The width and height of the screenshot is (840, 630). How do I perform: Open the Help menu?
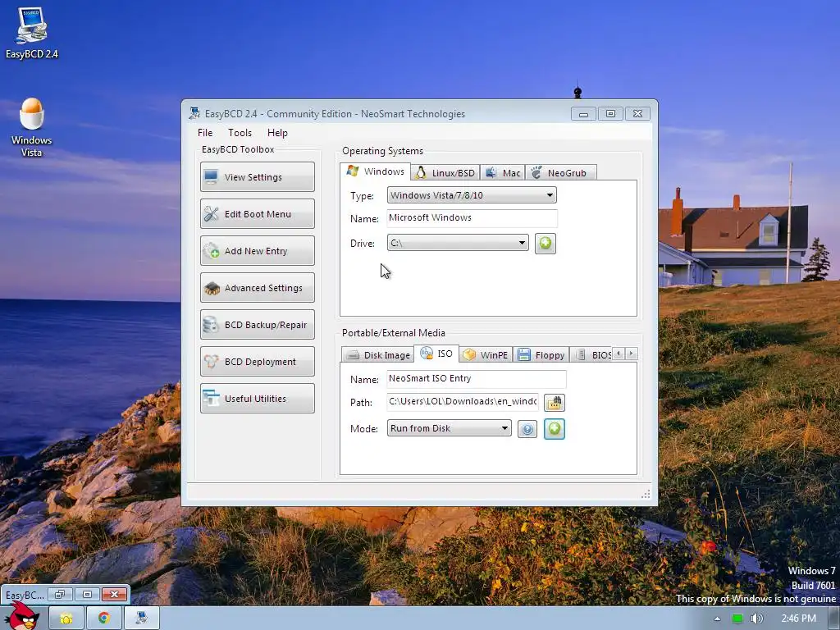(277, 133)
